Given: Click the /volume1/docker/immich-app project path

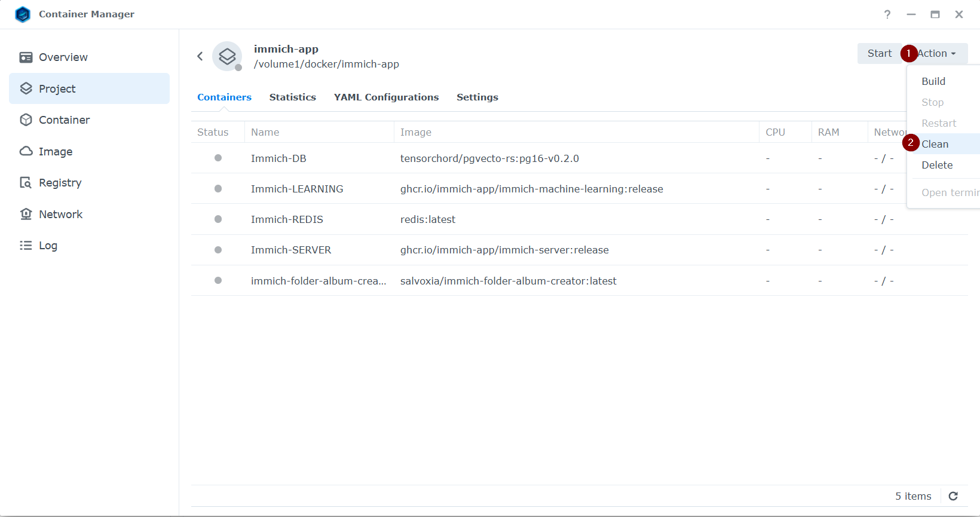Looking at the screenshot, I should pos(326,64).
